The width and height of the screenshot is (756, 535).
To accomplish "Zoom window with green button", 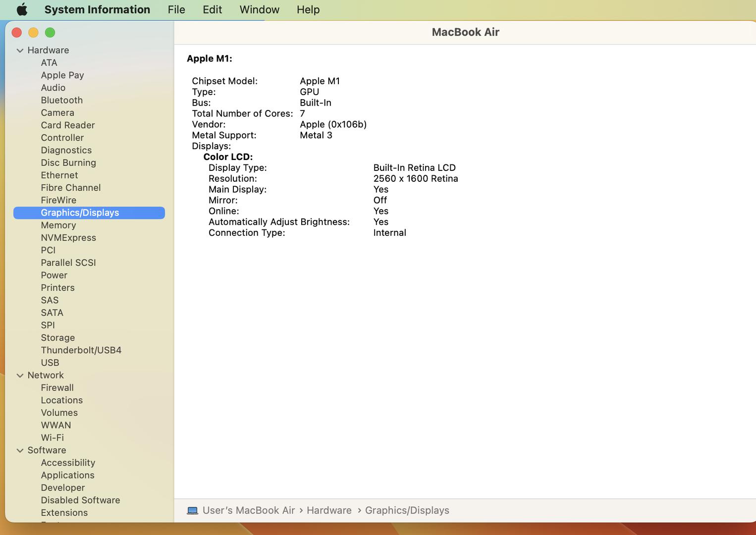I will (x=50, y=33).
